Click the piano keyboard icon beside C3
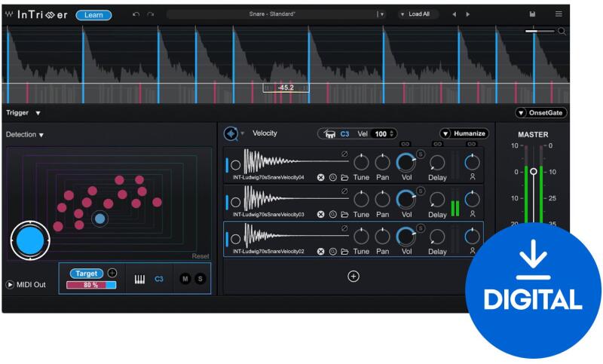603x364 pixels. pyautogui.click(x=139, y=279)
